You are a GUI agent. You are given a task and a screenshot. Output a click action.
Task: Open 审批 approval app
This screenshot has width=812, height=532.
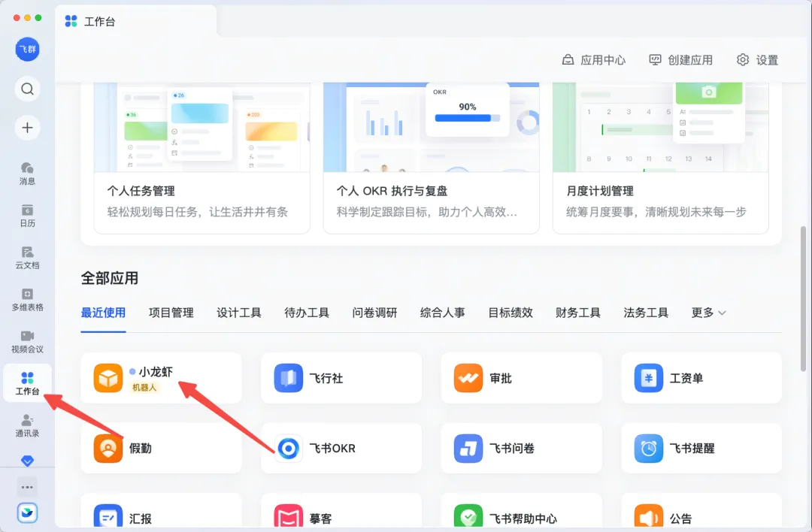(522, 378)
